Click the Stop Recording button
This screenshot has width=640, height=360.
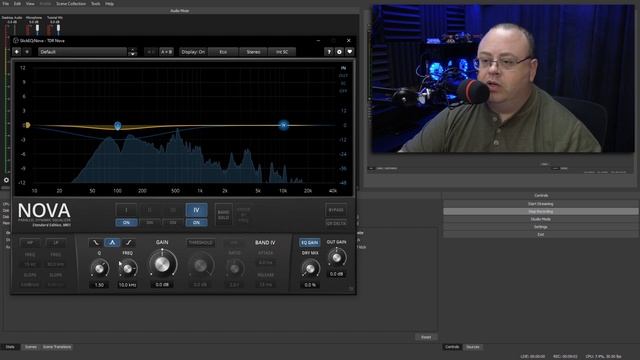(x=541, y=211)
